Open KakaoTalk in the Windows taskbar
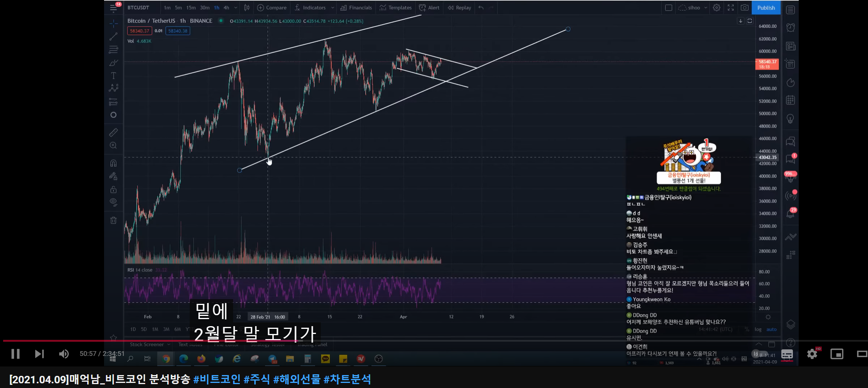Viewport: 868px width, 388px height. 325,359
